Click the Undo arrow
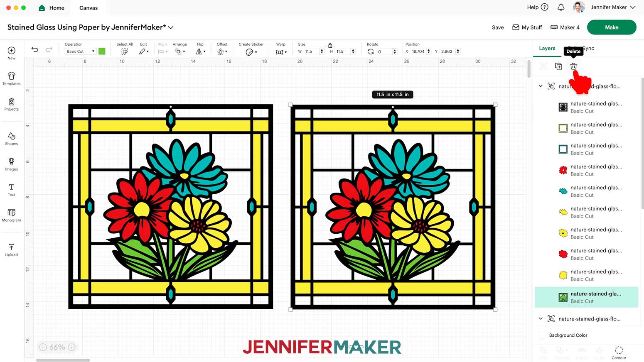The width and height of the screenshot is (644, 362). click(x=35, y=49)
